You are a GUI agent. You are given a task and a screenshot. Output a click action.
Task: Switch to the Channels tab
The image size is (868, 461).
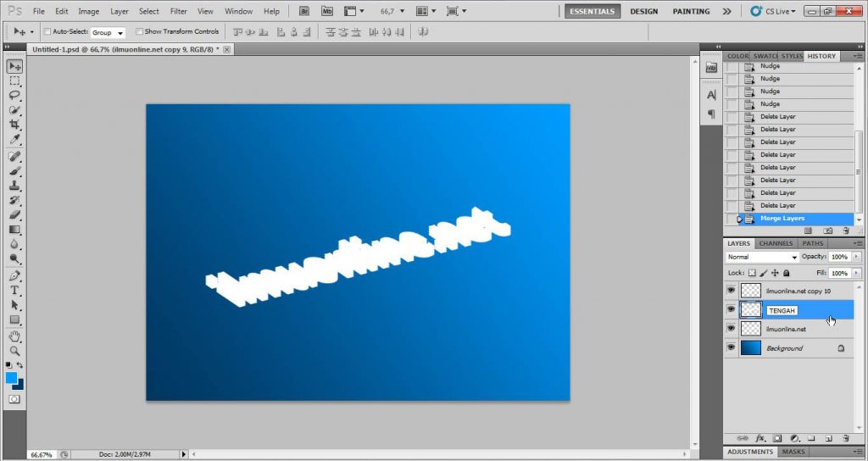click(x=776, y=243)
